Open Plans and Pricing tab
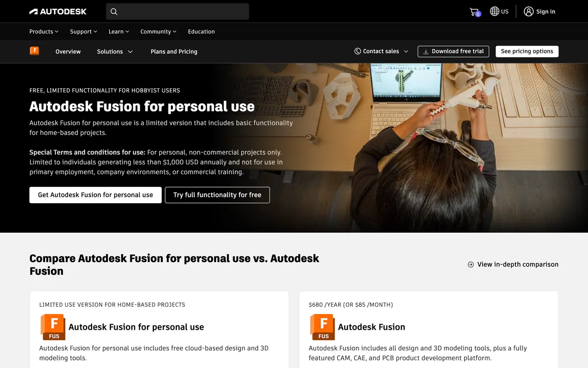The width and height of the screenshot is (588, 368). 174,52
